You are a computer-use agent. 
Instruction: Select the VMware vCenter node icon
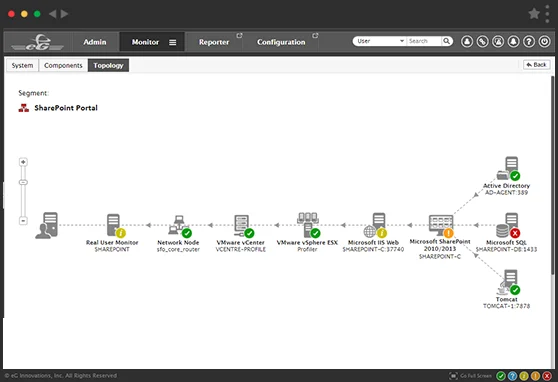243,226
